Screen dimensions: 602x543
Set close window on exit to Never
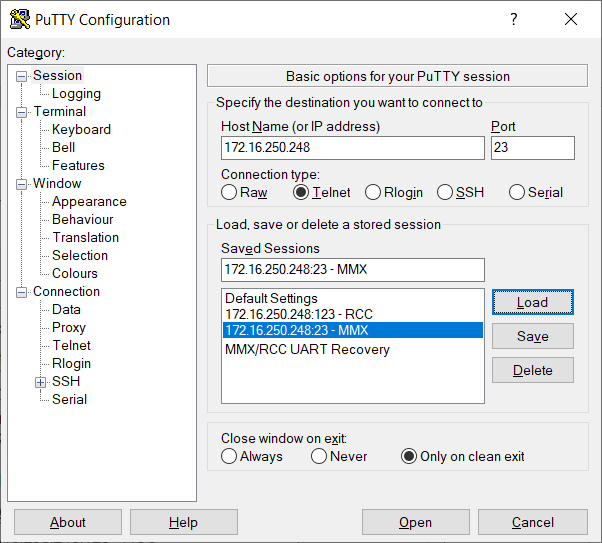coord(319,456)
